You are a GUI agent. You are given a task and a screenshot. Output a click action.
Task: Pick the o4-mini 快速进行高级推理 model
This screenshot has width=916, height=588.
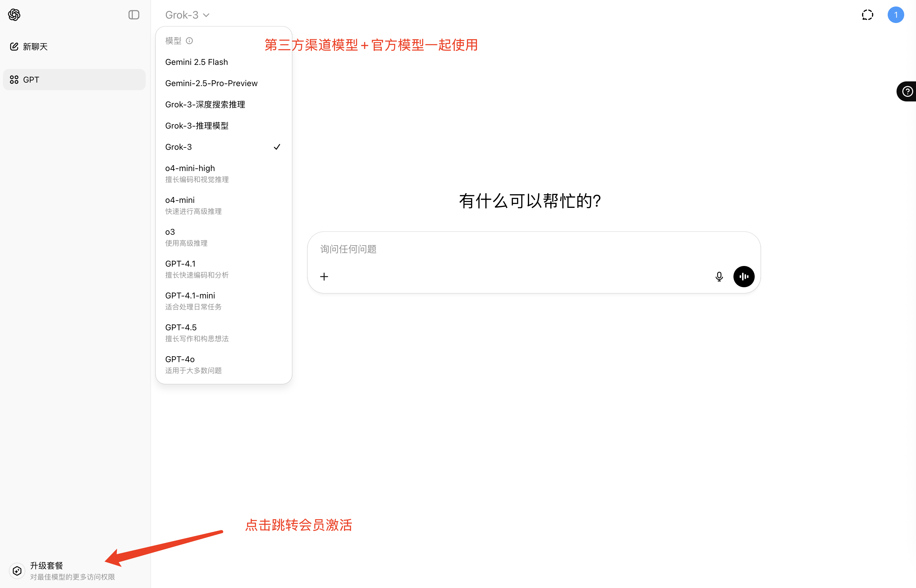[224, 206]
